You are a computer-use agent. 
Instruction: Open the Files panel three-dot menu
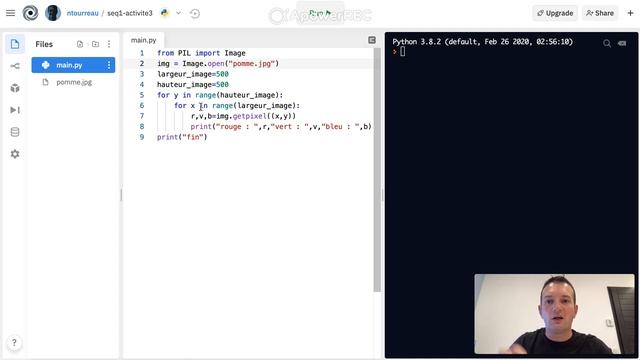(x=109, y=44)
